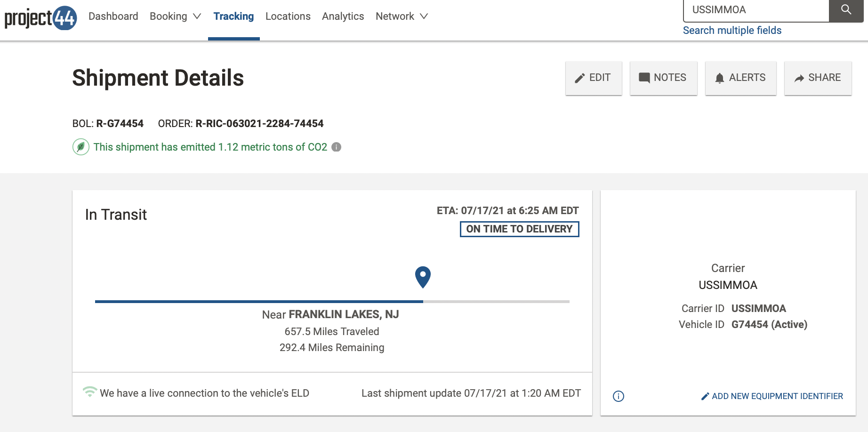Image resolution: width=868 pixels, height=432 pixels.
Task: Click the Shipment Details heading
Action: (x=158, y=78)
